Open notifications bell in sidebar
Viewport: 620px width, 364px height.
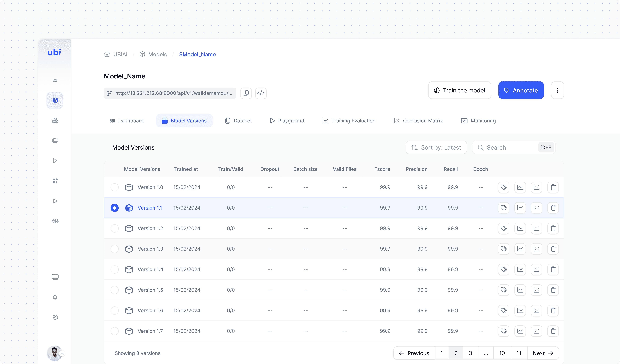tap(55, 297)
